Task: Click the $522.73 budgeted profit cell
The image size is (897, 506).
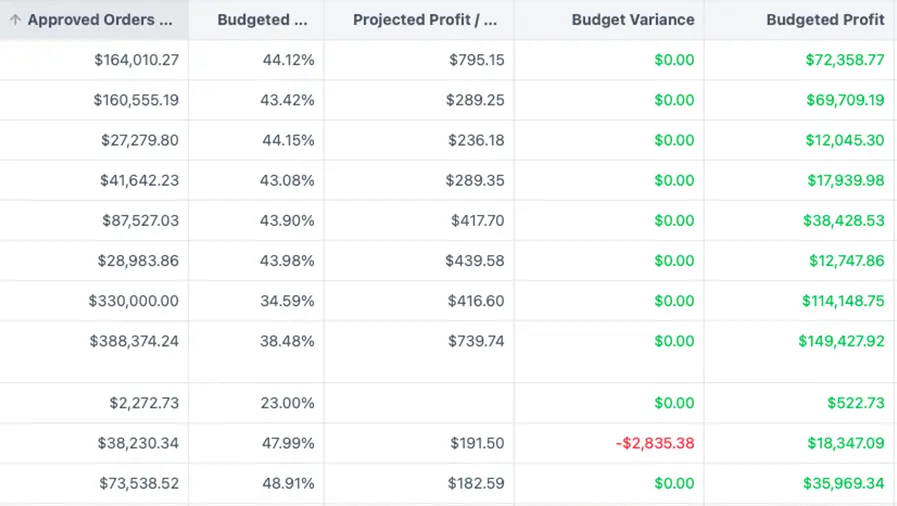Action: click(x=855, y=403)
